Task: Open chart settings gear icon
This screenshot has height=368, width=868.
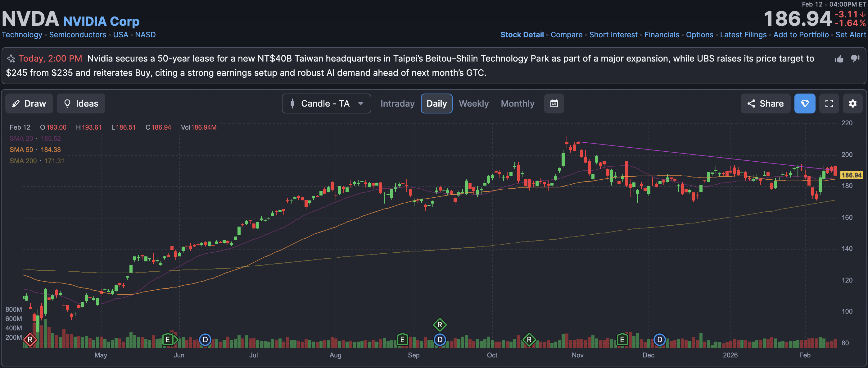Action: coord(852,103)
